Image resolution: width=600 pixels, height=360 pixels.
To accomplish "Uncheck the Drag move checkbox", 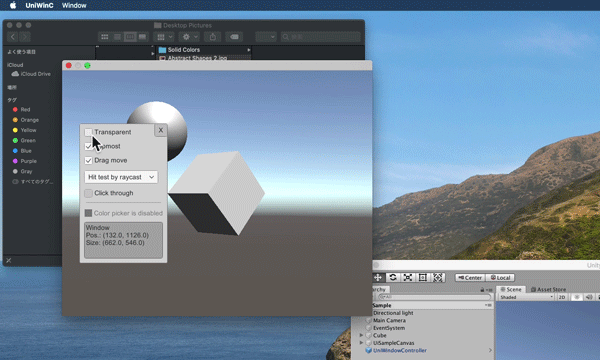I will [88, 160].
